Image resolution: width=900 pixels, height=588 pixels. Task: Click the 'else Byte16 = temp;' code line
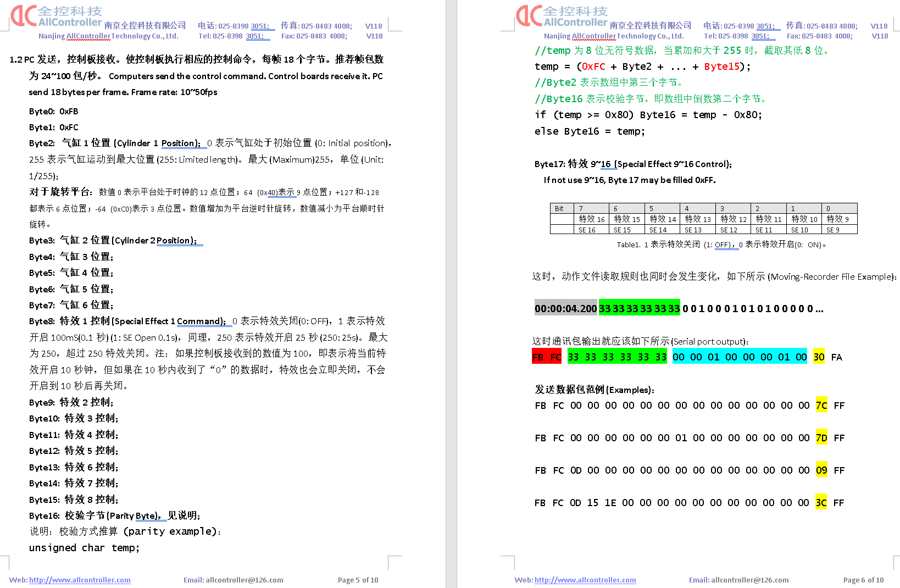click(590, 131)
